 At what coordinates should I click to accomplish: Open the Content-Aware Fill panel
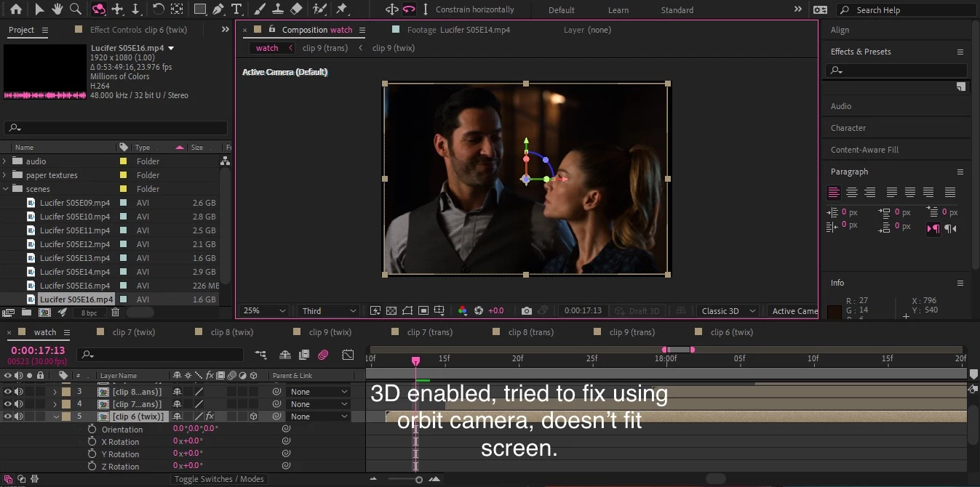point(864,150)
